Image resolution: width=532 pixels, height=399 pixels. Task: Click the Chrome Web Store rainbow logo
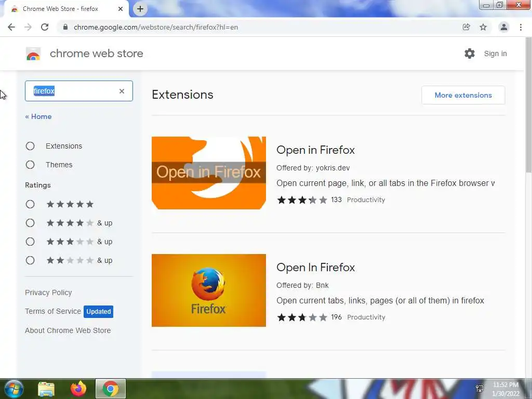pos(33,54)
